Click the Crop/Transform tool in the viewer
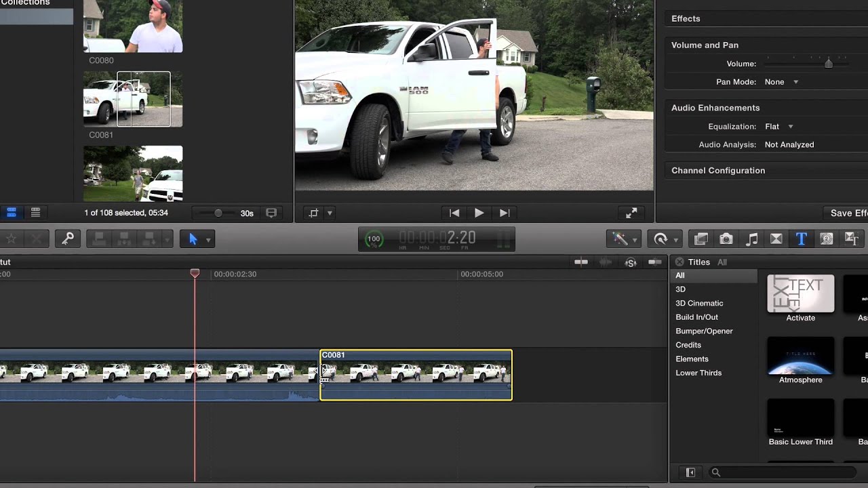Image resolution: width=868 pixels, height=488 pixels. (x=314, y=213)
